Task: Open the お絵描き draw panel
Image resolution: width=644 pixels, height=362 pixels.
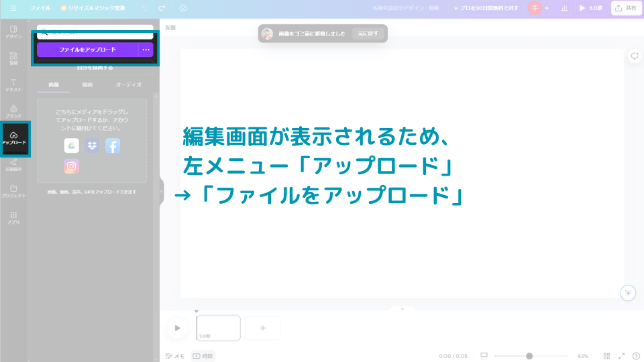Action: [x=13, y=165]
